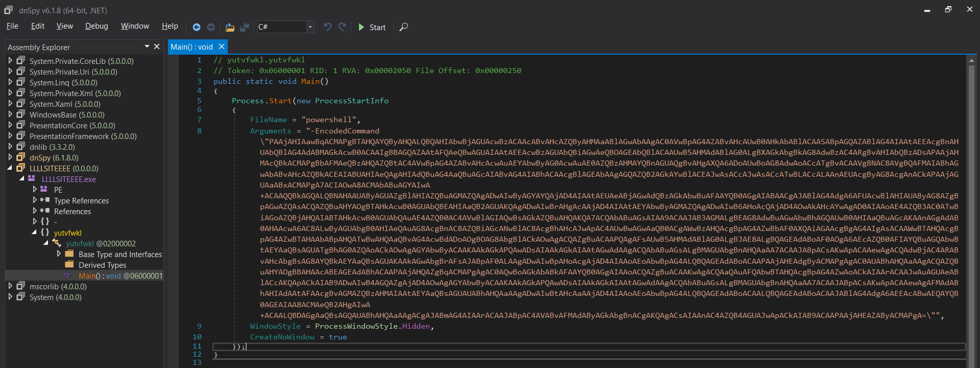Select the Derived Types folder
This screenshot has width=980, height=368.
(102, 265)
